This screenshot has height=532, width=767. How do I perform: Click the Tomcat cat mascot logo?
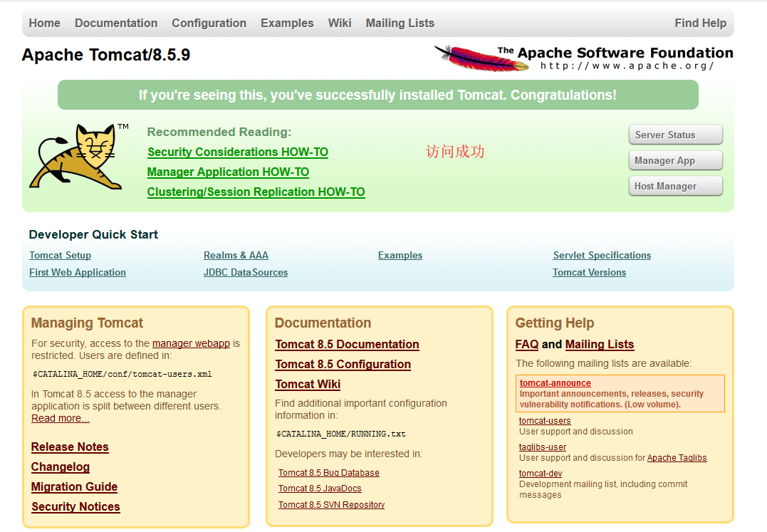tap(78, 157)
